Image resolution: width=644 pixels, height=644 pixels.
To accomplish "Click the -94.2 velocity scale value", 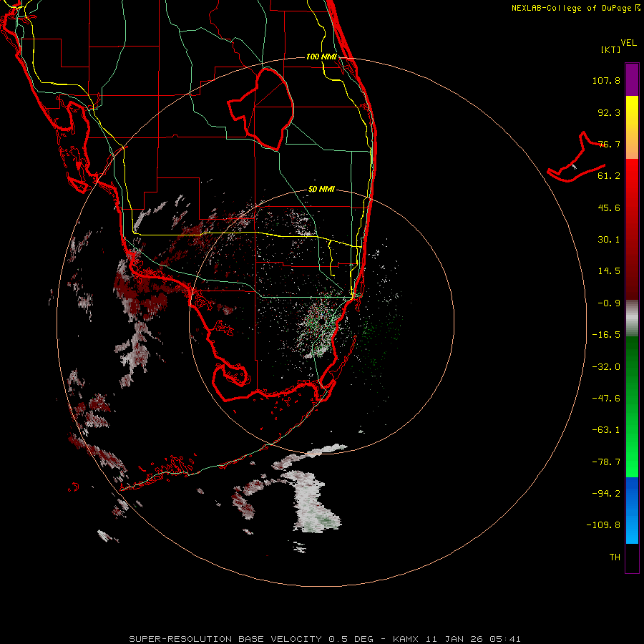I will pos(606,494).
